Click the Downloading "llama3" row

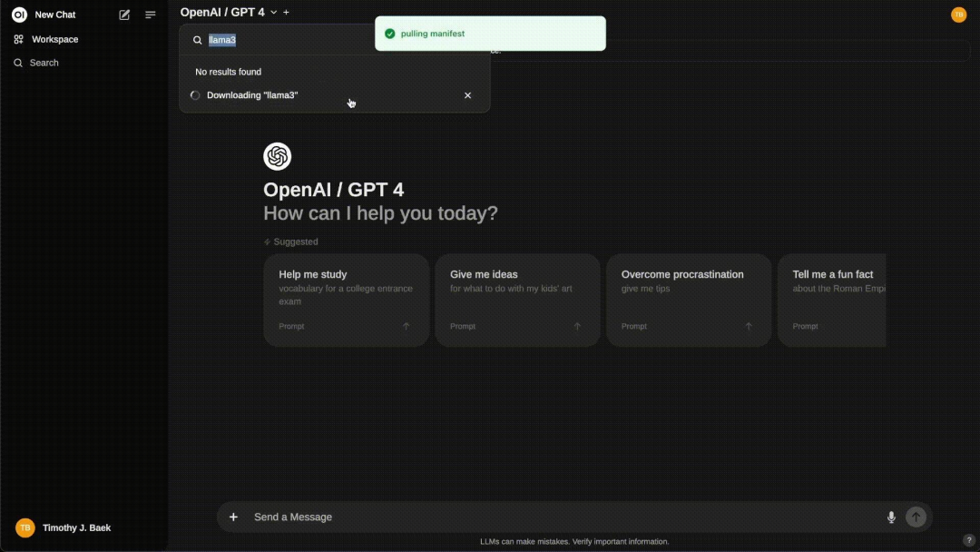[334, 95]
